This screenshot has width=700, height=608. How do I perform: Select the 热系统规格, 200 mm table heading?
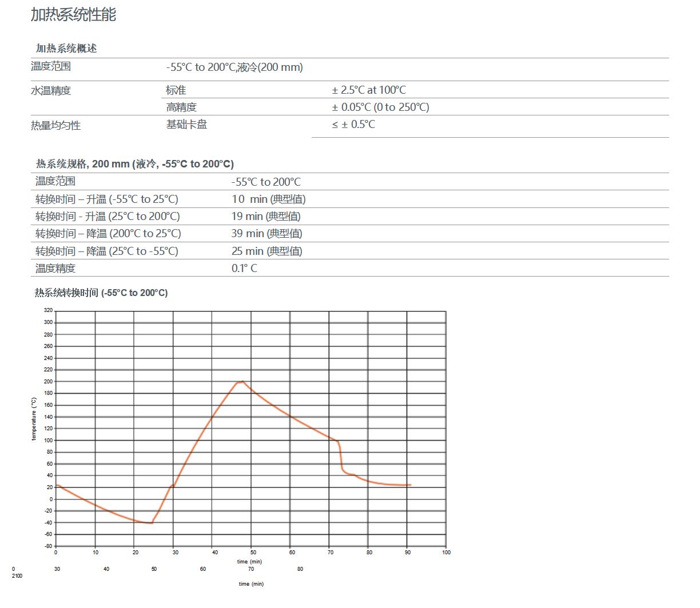click(x=134, y=164)
